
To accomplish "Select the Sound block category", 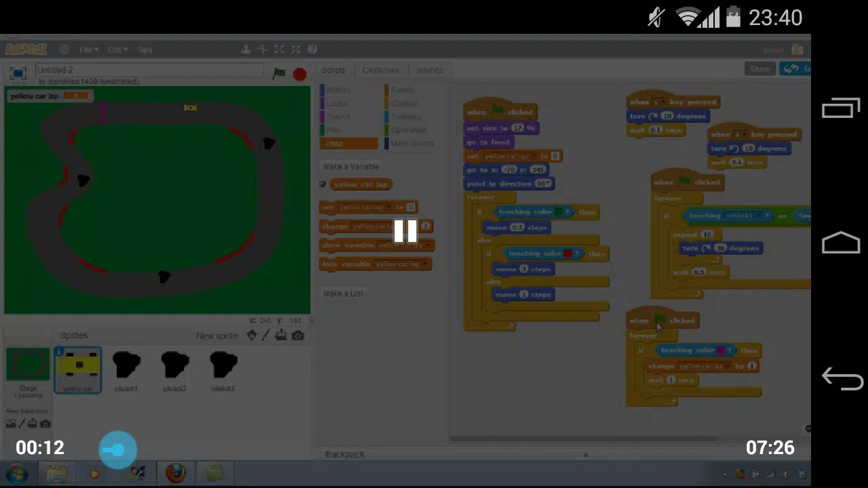I will point(338,117).
